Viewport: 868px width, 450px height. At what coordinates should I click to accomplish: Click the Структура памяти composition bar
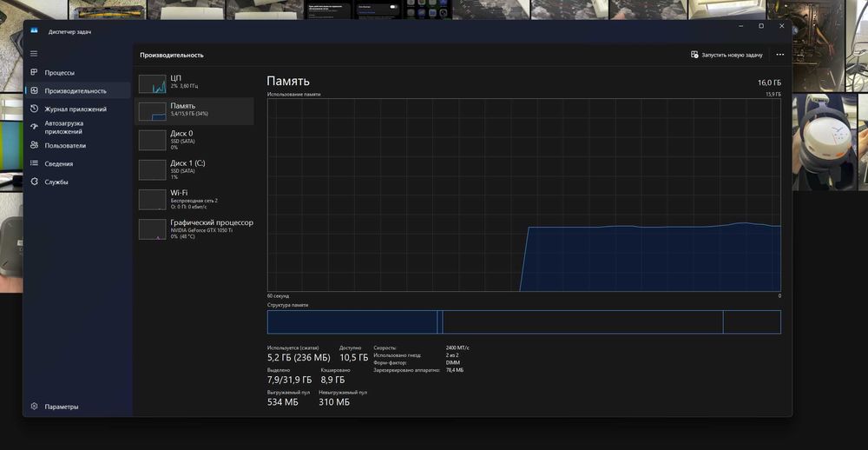click(x=524, y=322)
